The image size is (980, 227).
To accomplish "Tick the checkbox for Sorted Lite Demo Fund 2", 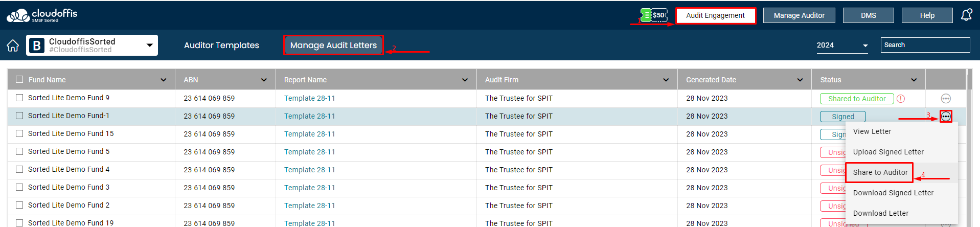I will point(19,205).
